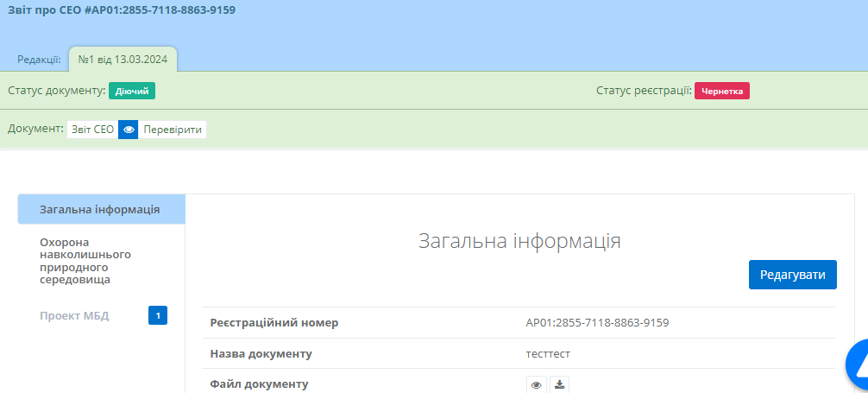Open the Проект МБД sidebar item

[x=74, y=315]
